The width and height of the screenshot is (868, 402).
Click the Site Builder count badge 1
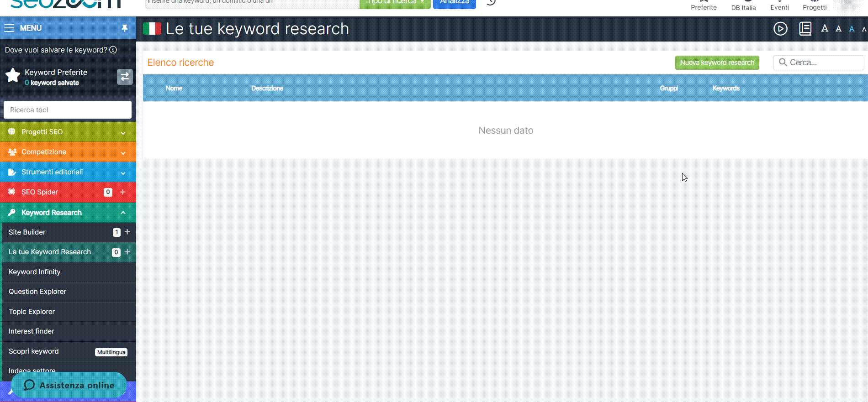click(116, 232)
